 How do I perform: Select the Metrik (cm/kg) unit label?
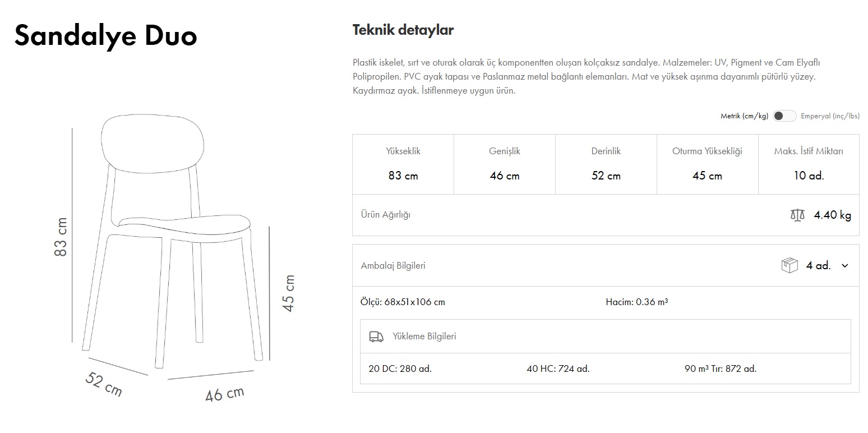click(744, 116)
